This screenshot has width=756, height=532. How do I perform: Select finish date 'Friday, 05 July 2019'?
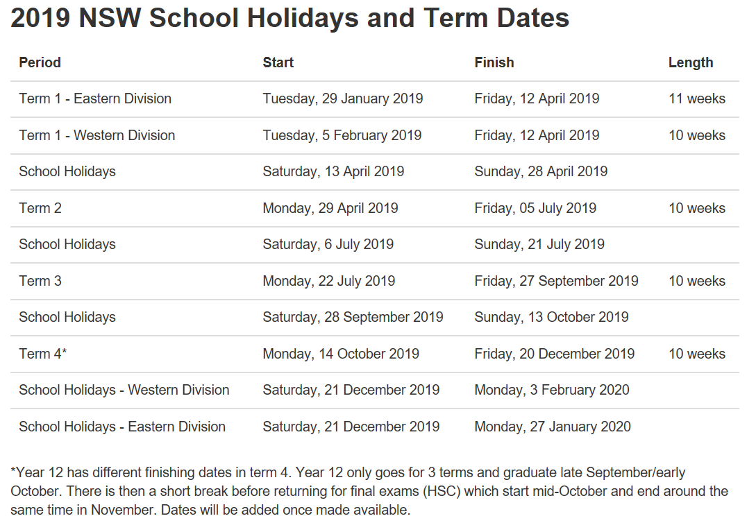tap(535, 208)
